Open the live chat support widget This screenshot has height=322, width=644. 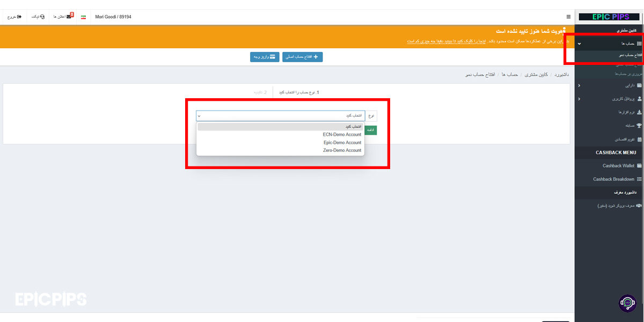click(x=627, y=303)
